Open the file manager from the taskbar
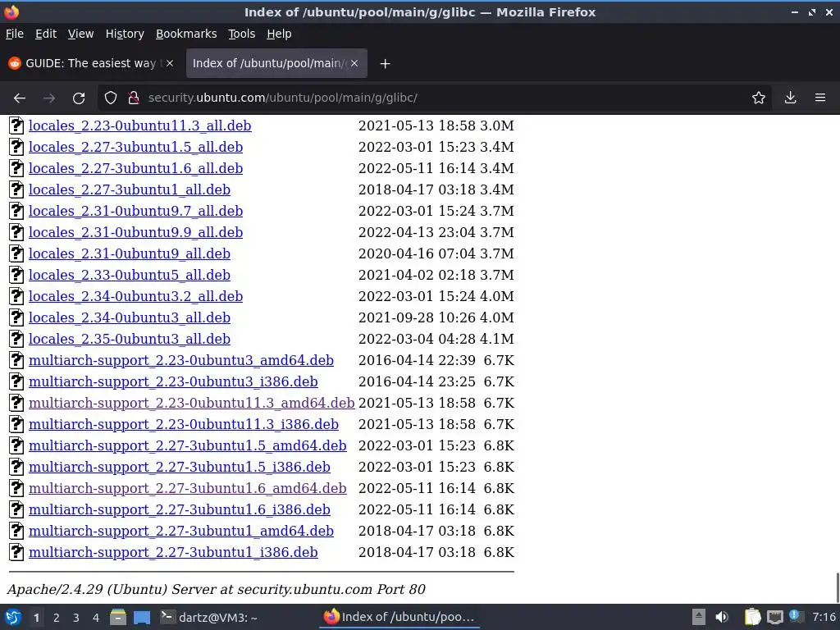The image size is (840, 630). [x=118, y=617]
